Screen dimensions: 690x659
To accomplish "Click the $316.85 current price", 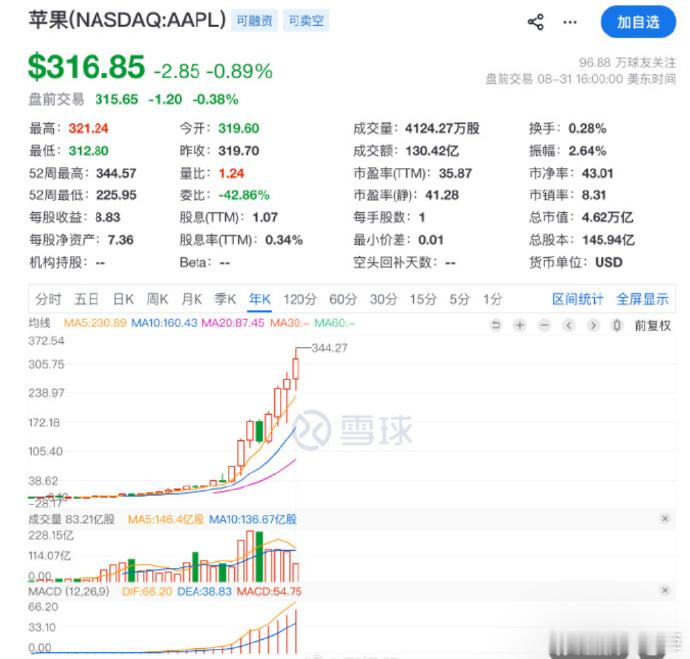I will [86, 67].
